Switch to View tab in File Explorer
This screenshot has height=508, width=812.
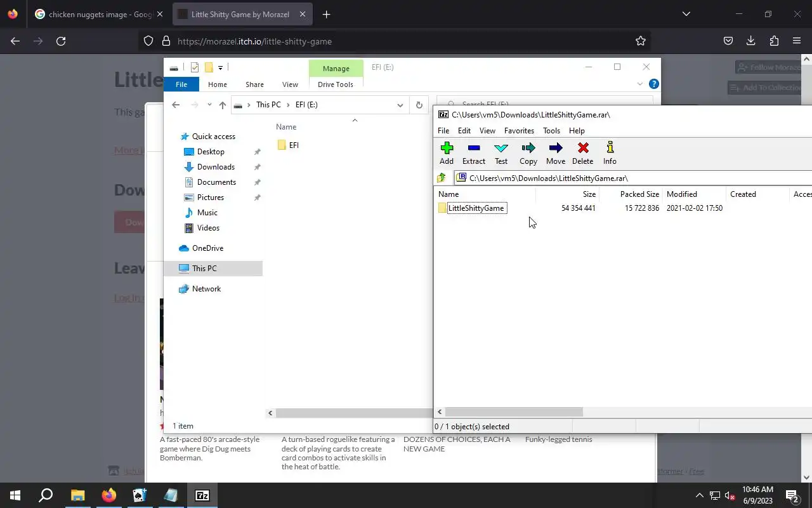290,84
